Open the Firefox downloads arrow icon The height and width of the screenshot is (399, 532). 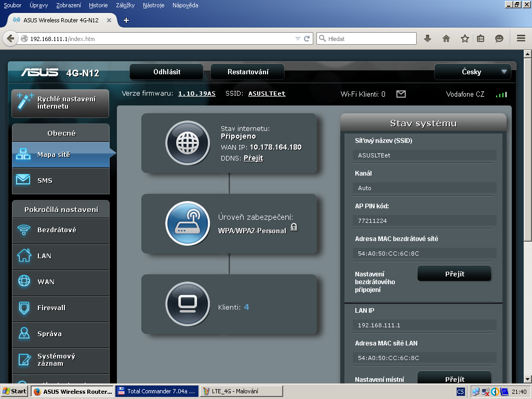(428, 38)
